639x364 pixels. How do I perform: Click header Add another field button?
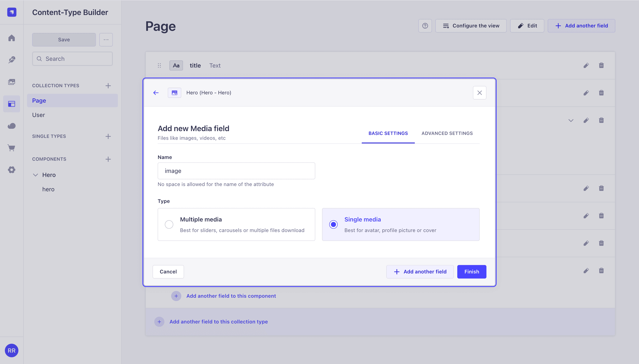click(x=581, y=26)
